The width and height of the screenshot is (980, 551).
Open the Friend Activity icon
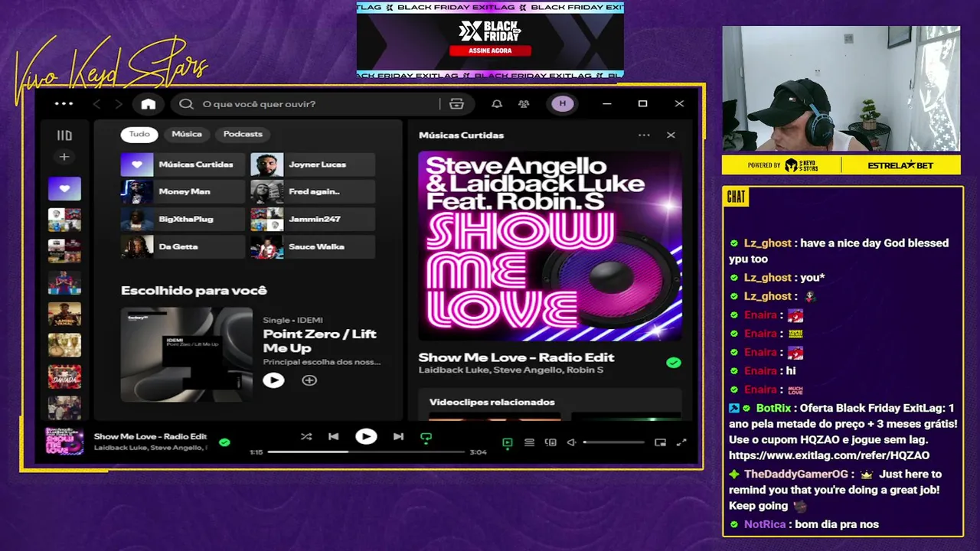click(x=524, y=104)
